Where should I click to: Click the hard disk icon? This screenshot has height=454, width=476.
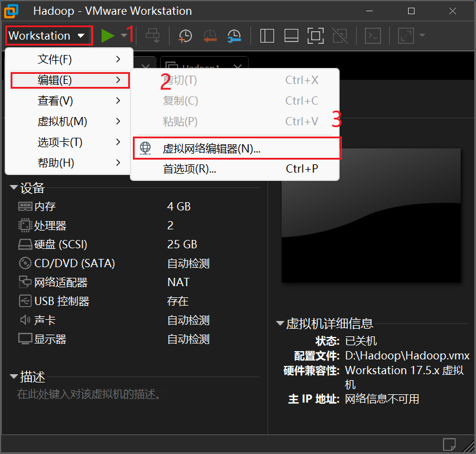pos(25,244)
